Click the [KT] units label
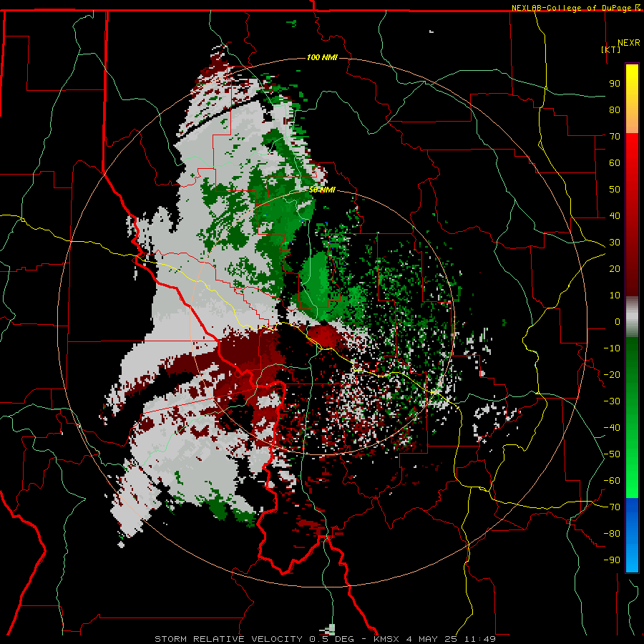644x644 pixels. click(610, 49)
